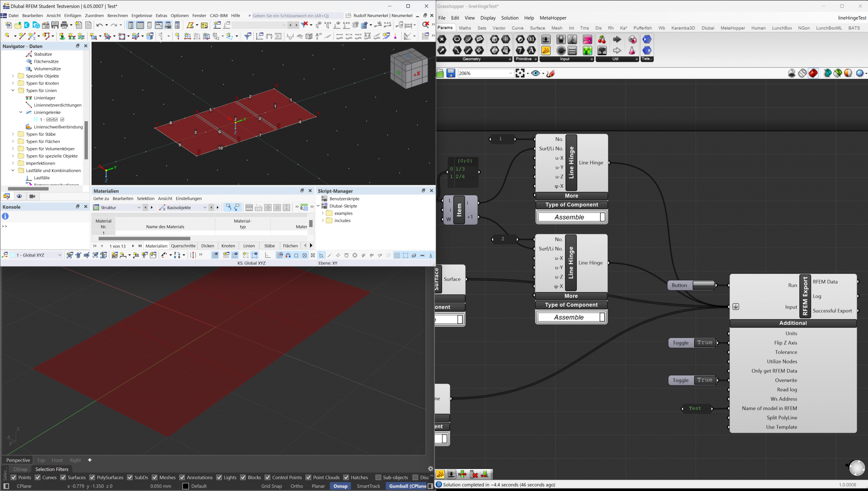Select the Panel component icon
This screenshot has height=491, width=868.
546,50
